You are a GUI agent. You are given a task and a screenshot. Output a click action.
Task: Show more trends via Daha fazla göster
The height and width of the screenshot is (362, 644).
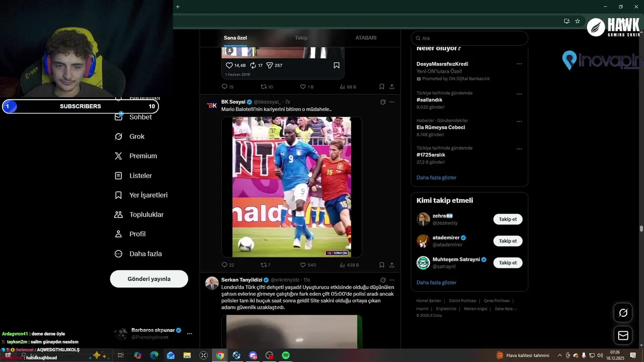click(x=436, y=177)
